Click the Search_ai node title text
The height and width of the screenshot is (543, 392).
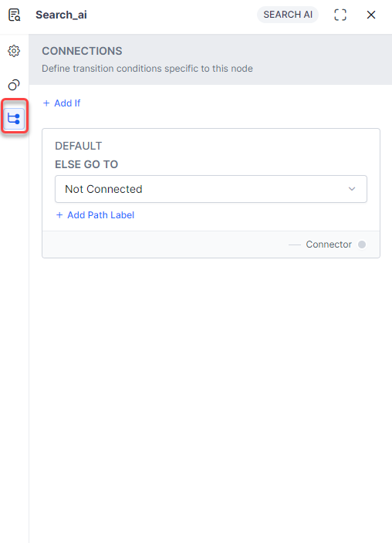(62, 15)
